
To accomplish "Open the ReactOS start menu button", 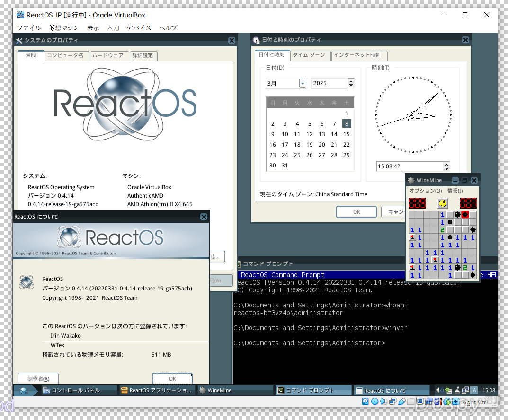I will 25,390.
